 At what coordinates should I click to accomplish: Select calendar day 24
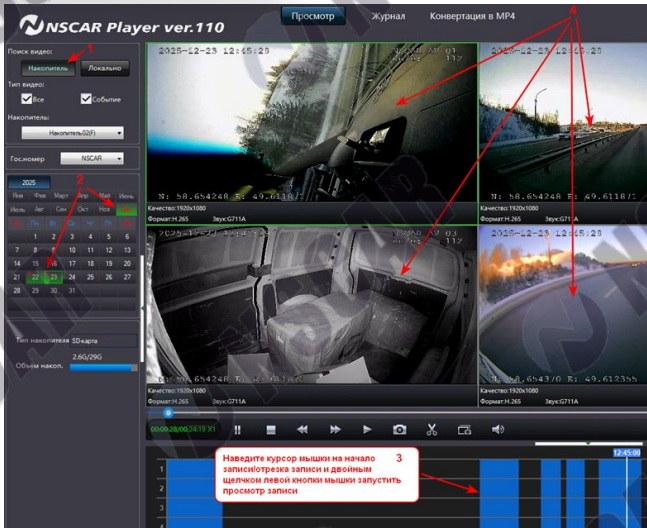pyautogui.click(x=72, y=277)
